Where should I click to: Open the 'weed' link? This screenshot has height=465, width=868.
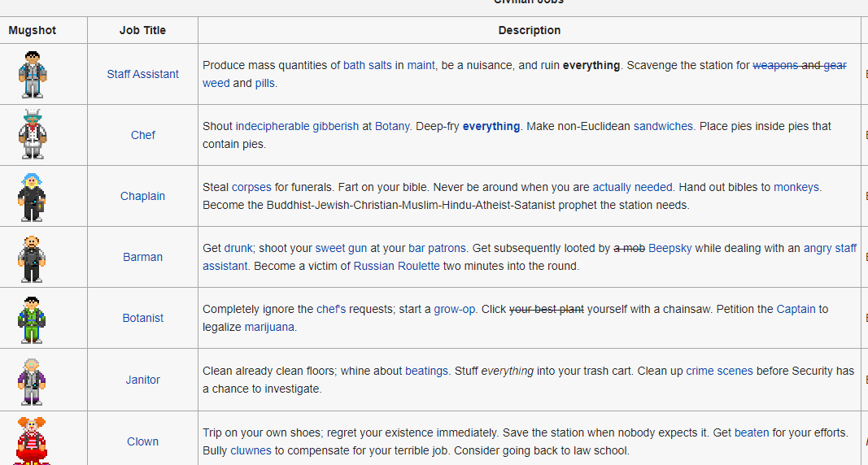[x=216, y=83]
